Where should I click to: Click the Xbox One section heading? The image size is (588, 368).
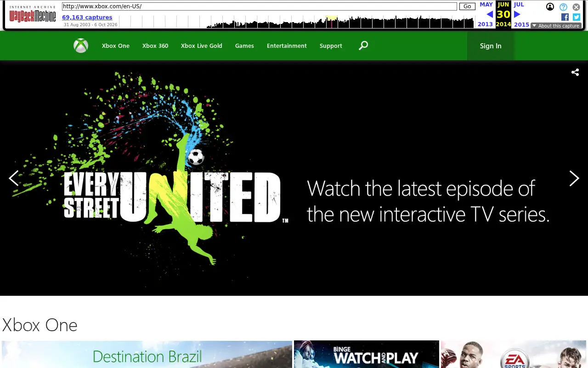[40, 325]
